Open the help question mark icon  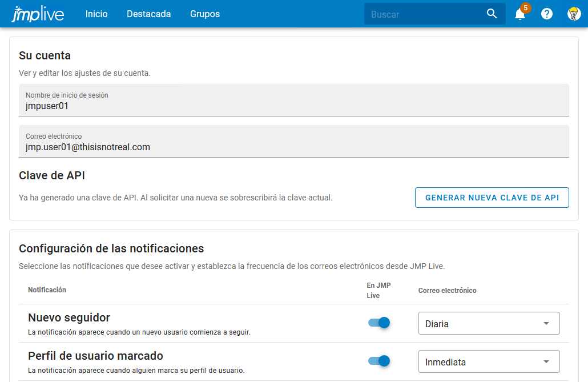547,14
